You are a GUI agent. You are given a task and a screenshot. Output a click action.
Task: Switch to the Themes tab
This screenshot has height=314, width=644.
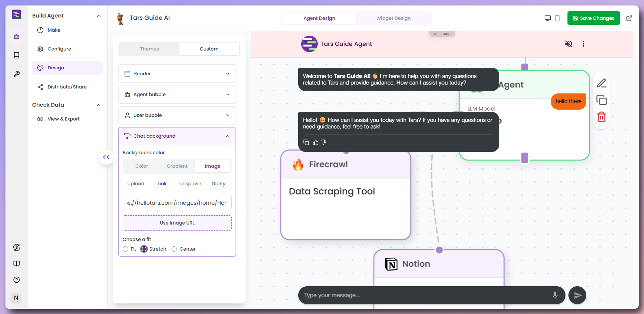click(x=149, y=49)
